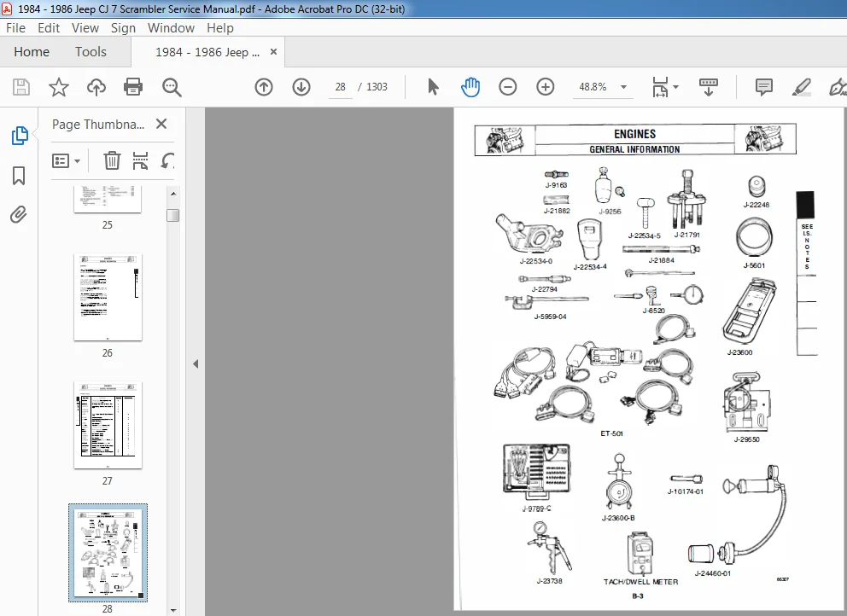Switch to the Home tab
The image size is (847, 616).
click(32, 52)
